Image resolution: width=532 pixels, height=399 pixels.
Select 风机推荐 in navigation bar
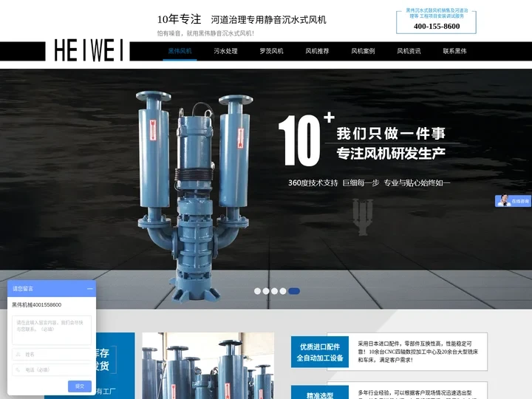pos(317,51)
